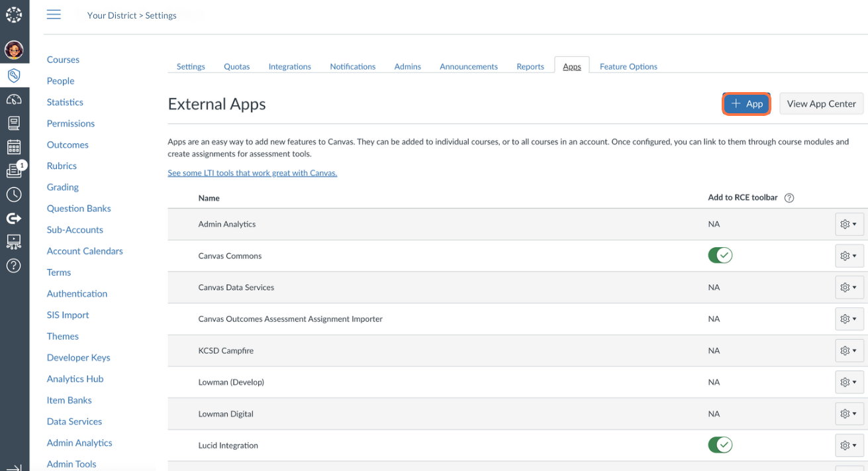Toggle the hamburger menu icon

(x=54, y=15)
